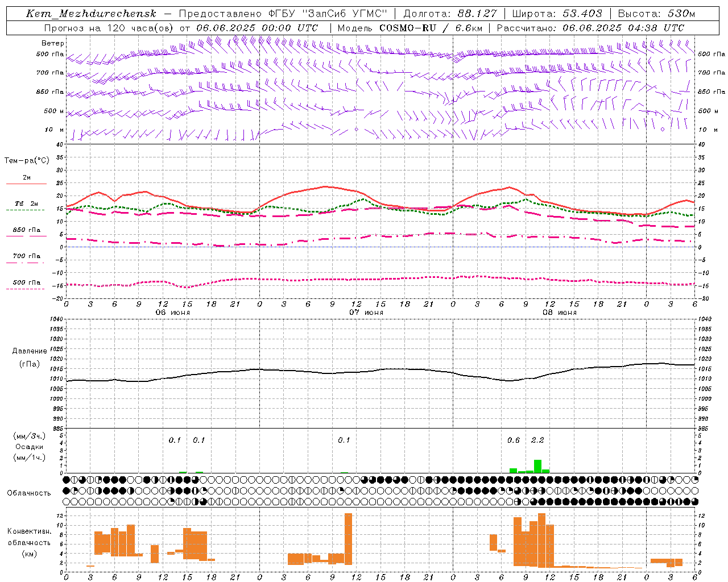
Task: Click the Давление pressure panel label
Action: click(x=30, y=351)
